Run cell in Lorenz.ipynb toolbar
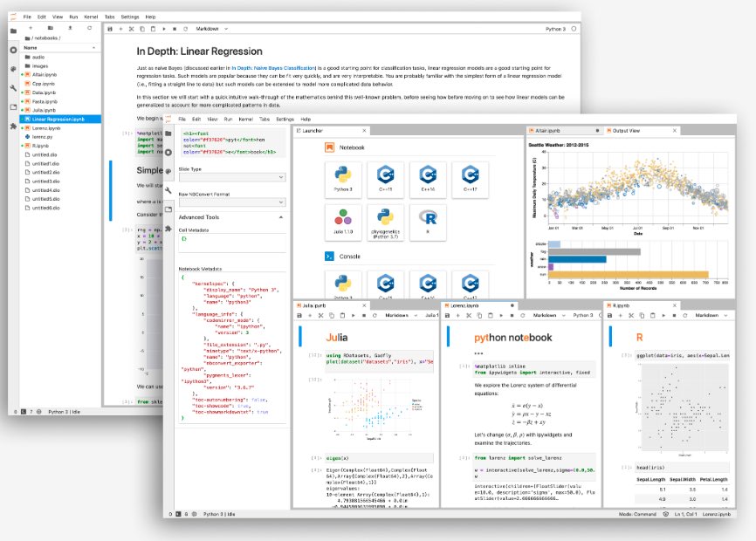This screenshot has width=756, height=541. click(x=501, y=316)
